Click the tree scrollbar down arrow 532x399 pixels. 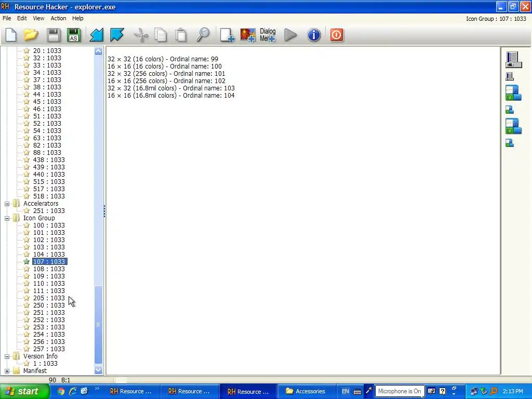(x=98, y=370)
